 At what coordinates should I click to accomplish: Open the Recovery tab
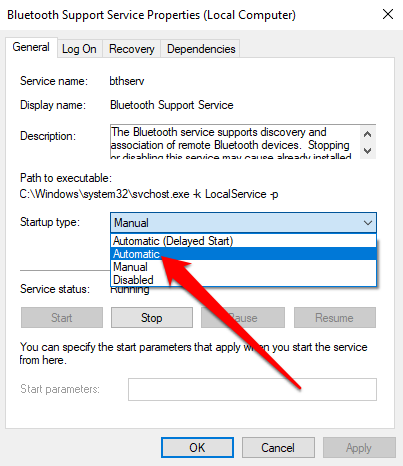point(132,49)
